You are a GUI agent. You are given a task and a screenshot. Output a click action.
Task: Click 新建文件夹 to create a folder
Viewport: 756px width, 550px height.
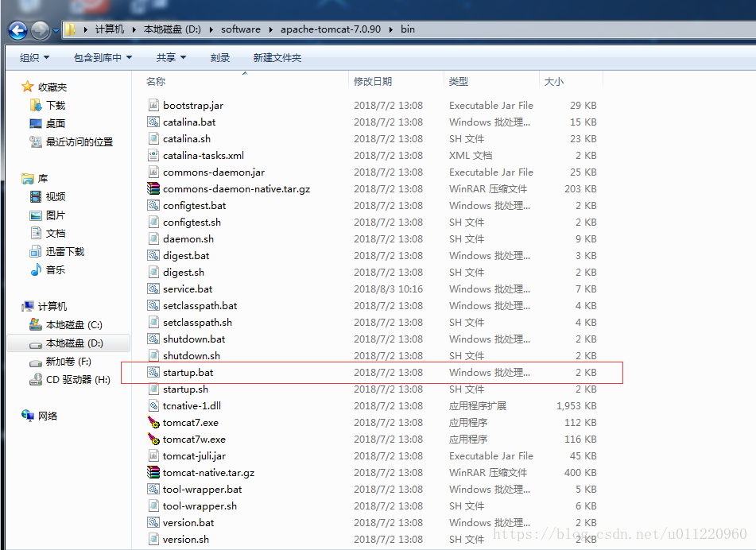[277, 58]
